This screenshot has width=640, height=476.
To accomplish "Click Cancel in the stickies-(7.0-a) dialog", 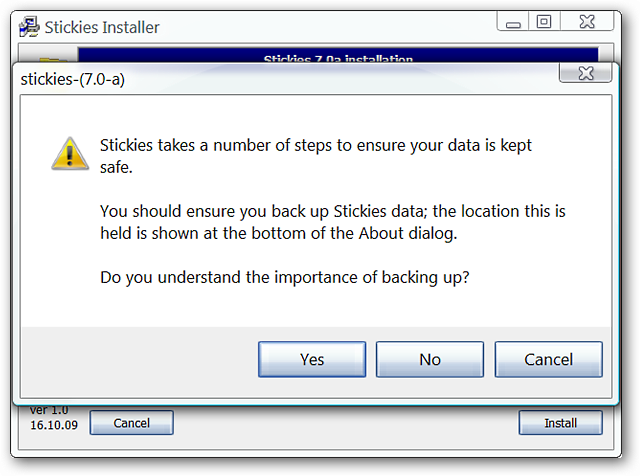I will [549, 359].
